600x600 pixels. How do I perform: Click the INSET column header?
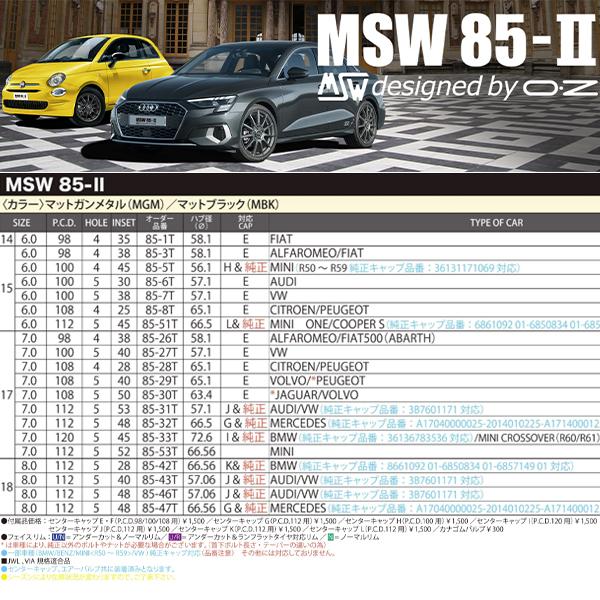(x=123, y=222)
